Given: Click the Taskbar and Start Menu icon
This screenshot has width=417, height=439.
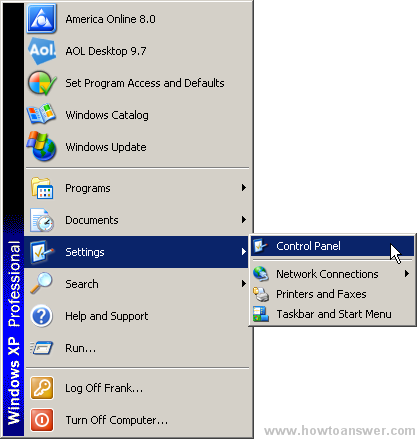Looking at the screenshot, I should click(261, 314).
